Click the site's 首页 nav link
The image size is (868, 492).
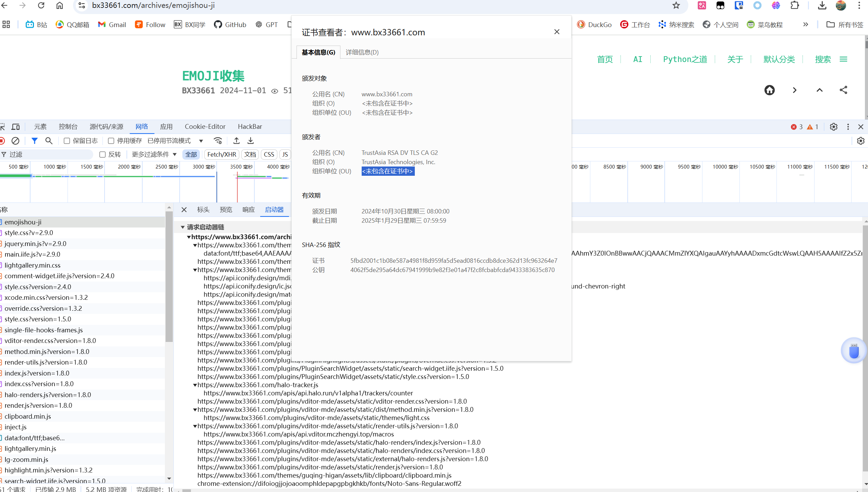pos(605,59)
